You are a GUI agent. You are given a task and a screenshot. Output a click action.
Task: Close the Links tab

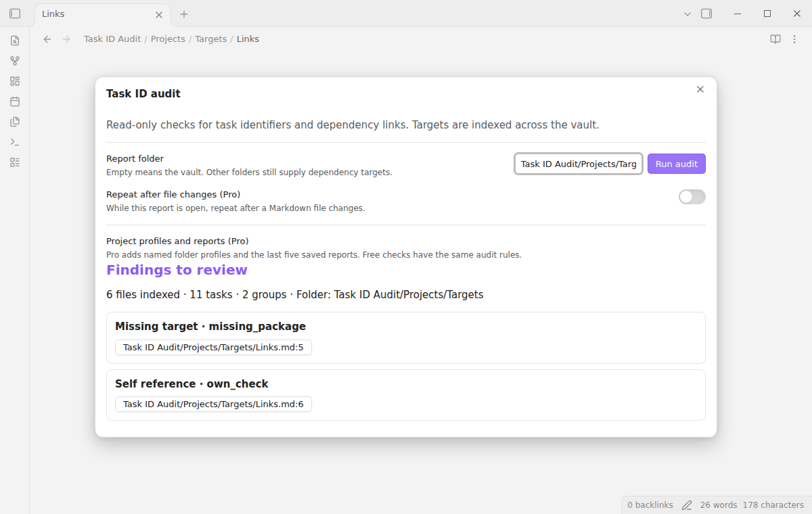(x=159, y=14)
